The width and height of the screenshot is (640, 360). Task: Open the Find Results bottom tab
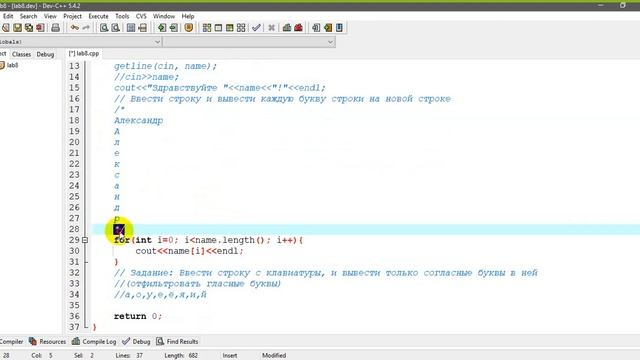177,342
